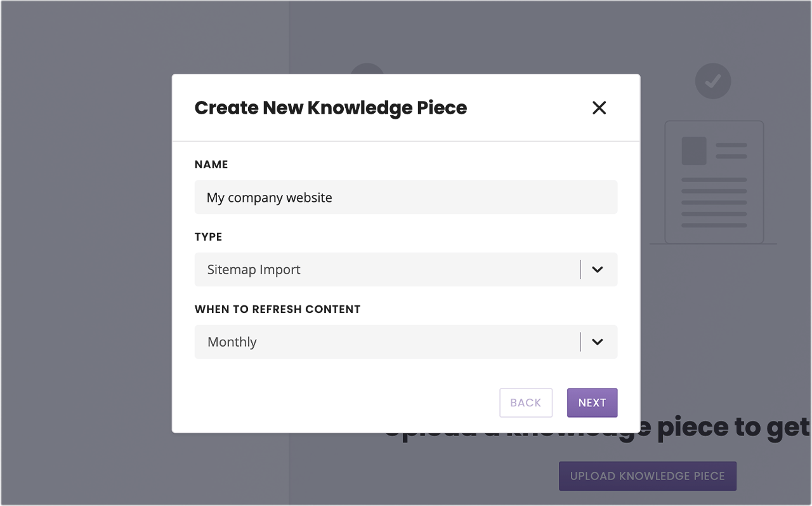Go back with the Back button
The width and height of the screenshot is (812, 506).
pos(526,403)
